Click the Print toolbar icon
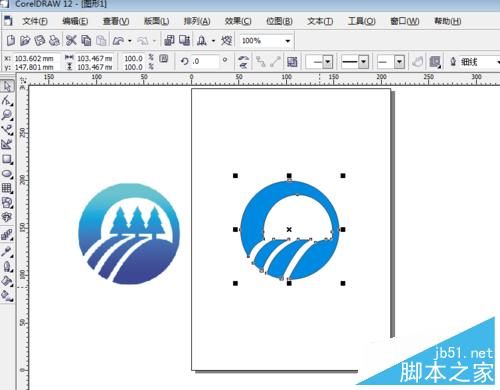Viewport: 500px width, 390px height. coord(54,41)
